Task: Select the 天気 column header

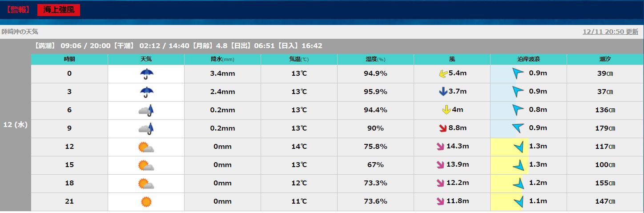Action: point(146,59)
